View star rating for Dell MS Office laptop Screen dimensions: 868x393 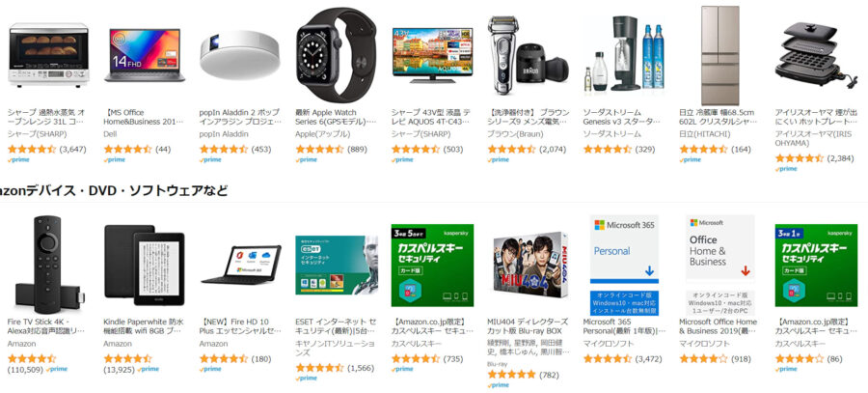tap(128, 149)
